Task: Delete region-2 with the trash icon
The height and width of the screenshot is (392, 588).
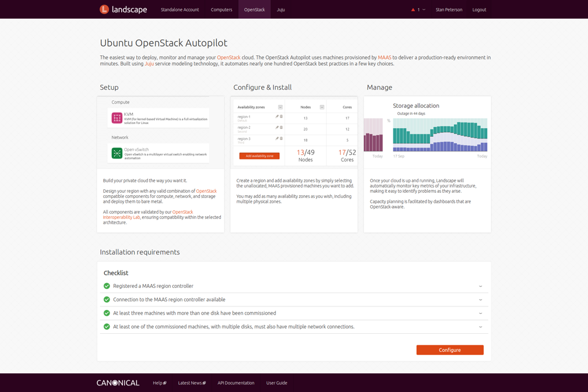Action: (x=281, y=128)
